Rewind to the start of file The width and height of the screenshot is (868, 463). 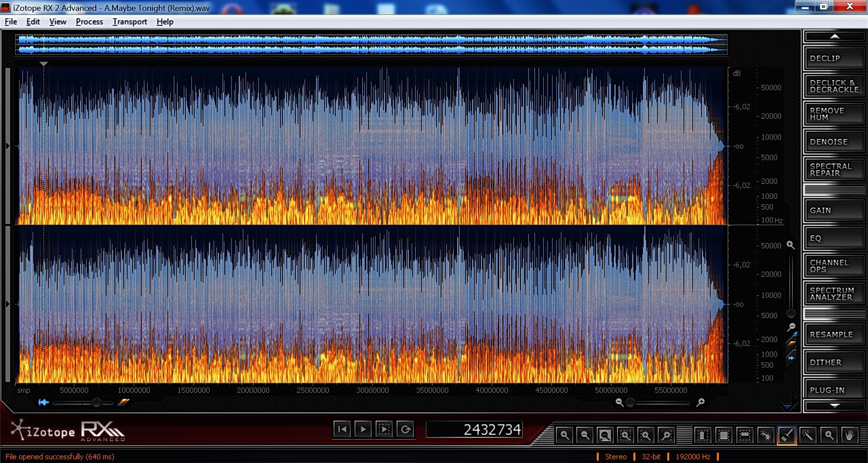(x=342, y=429)
